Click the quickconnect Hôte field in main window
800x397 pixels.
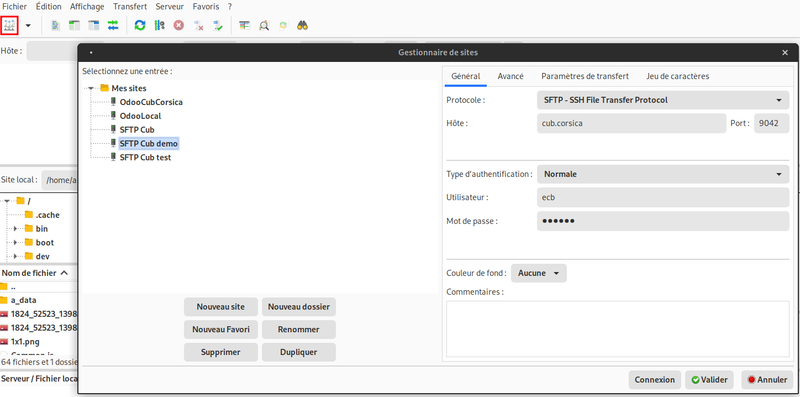(52, 51)
